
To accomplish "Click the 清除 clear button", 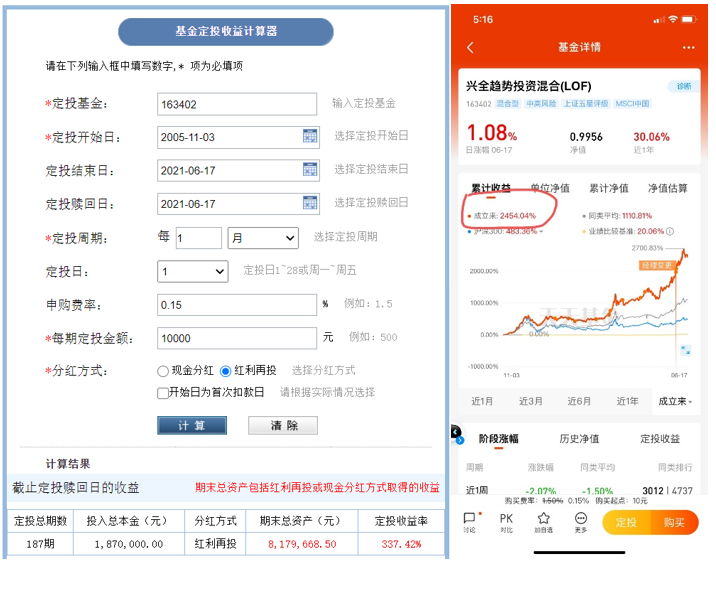I will coord(283,425).
